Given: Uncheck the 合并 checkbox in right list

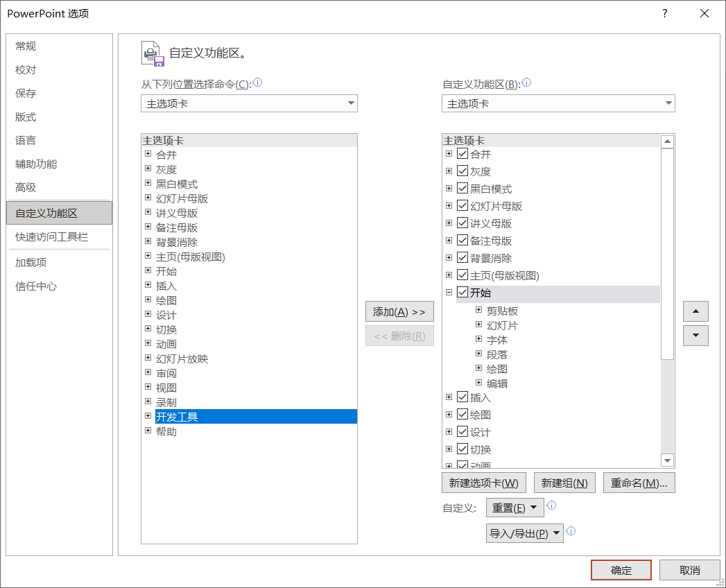Looking at the screenshot, I should point(462,153).
